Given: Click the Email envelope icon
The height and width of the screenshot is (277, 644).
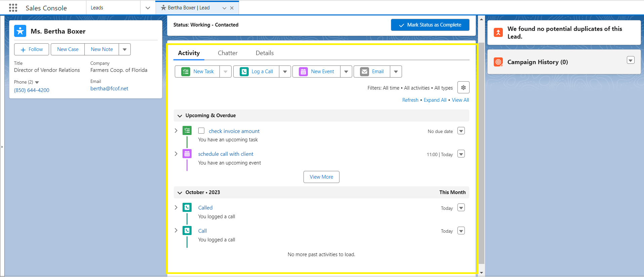Looking at the screenshot, I should pos(364,72).
